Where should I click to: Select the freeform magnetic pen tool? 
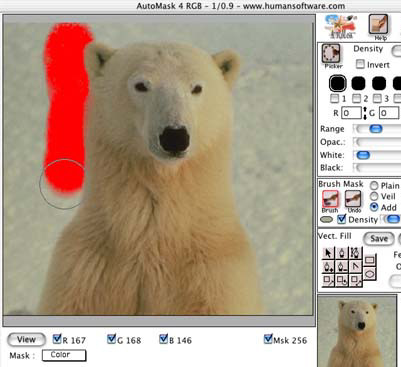(x=355, y=253)
